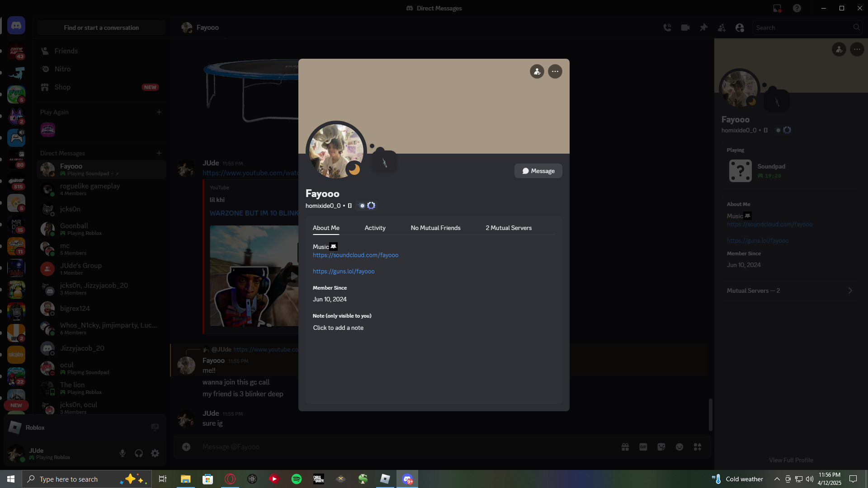The image size is (868, 488).
Task: Open the Jizzyjacob_20 direct message
Action: 101,348
